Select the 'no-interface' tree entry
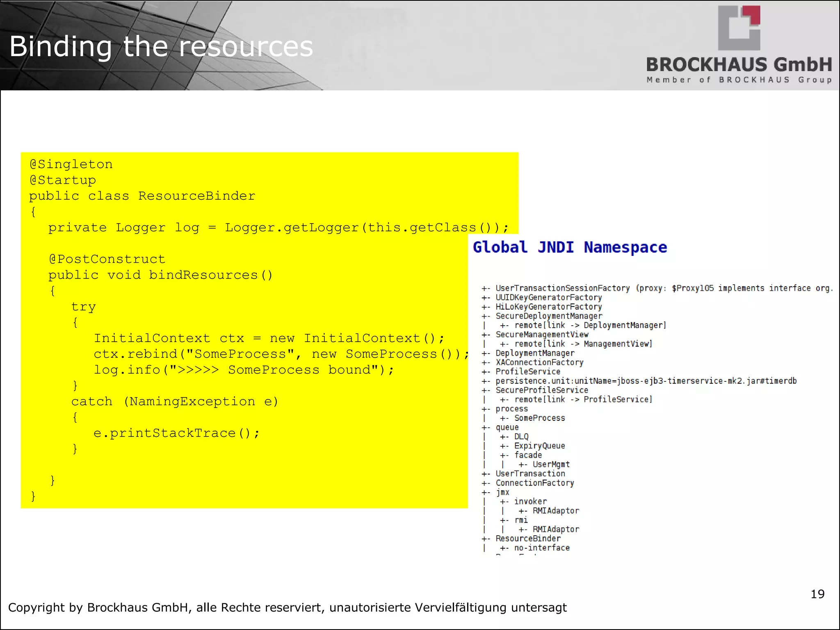This screenshot has height=630, width=840. coord(542,548)
